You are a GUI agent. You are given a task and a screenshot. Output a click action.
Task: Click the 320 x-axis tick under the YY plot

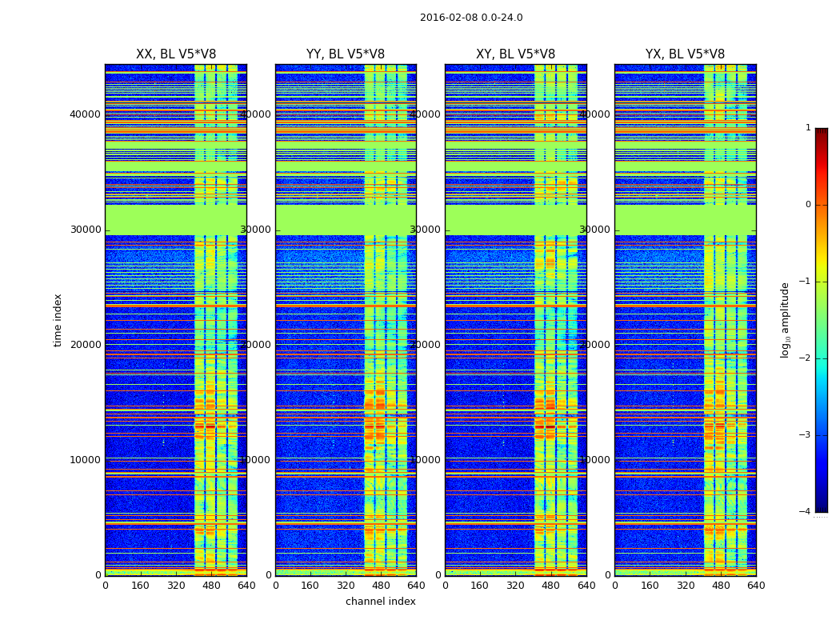[346, 586]
